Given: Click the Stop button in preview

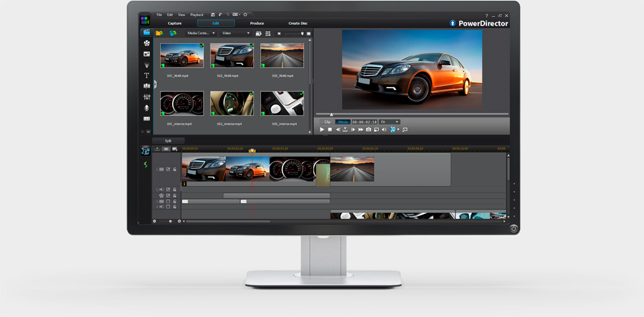Looking at the screenshot, I should pos(330,130).
